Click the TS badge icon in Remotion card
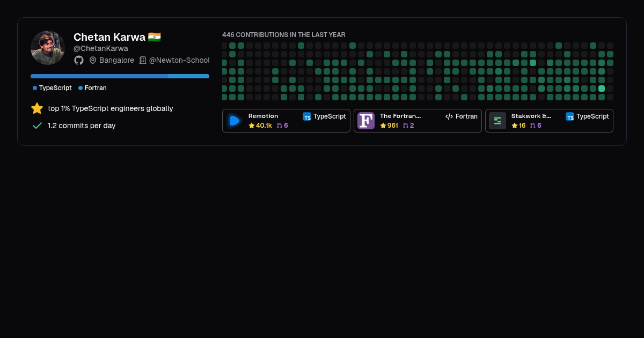 (307, 116)
